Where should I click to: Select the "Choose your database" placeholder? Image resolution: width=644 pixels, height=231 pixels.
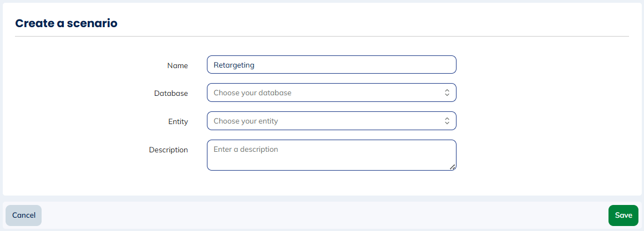252,93
